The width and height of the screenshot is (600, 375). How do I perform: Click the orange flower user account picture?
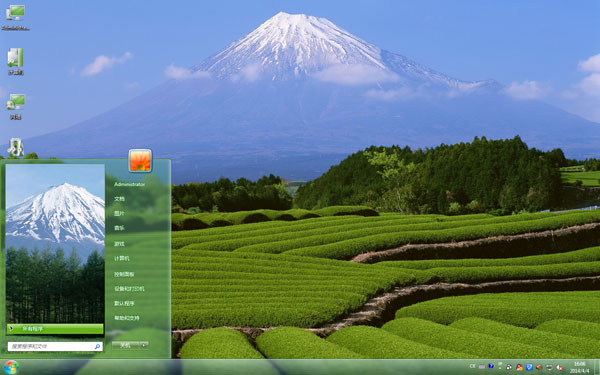tap(140, 160)
